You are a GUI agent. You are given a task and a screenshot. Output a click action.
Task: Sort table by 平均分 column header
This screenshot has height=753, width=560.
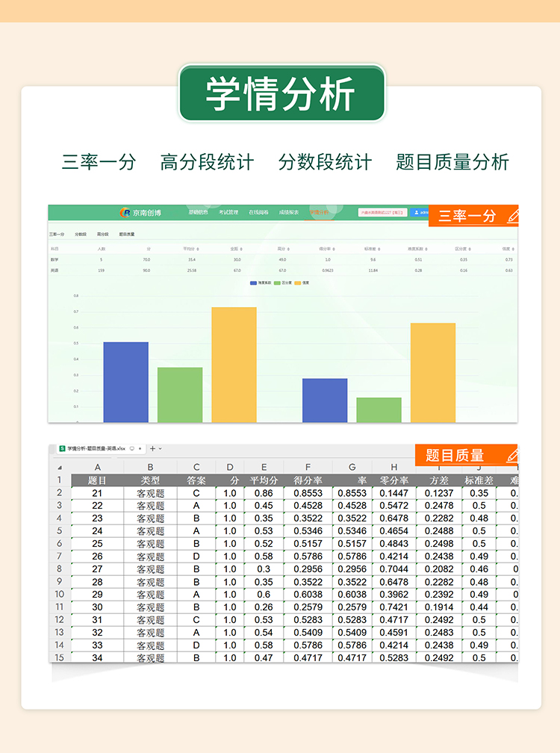coord(190,249)
